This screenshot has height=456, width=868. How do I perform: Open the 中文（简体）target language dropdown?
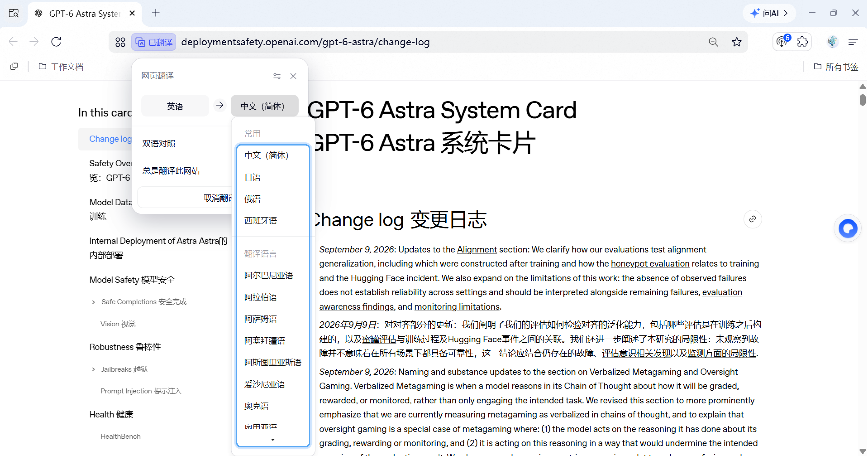[x=265, y=106]
